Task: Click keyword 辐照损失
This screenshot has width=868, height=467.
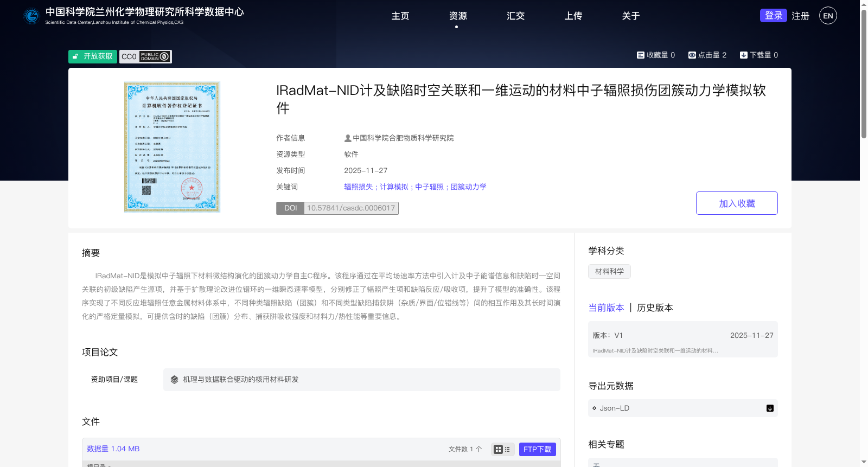Action: [358, 187]
